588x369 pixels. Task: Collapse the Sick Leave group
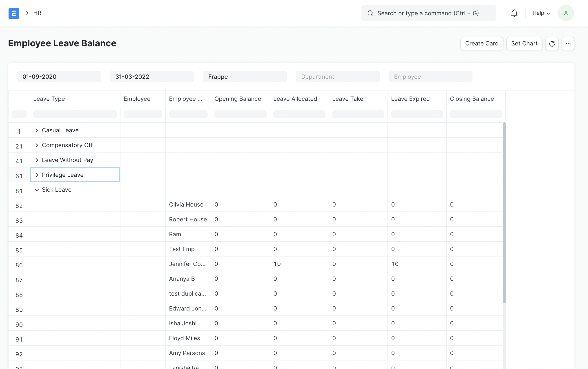point(37,190)
